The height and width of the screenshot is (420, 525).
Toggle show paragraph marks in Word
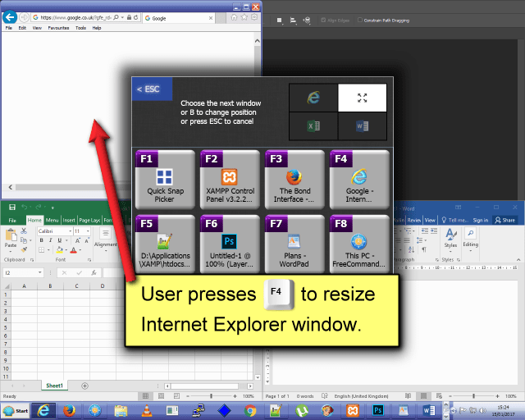(x=424, y=249)
